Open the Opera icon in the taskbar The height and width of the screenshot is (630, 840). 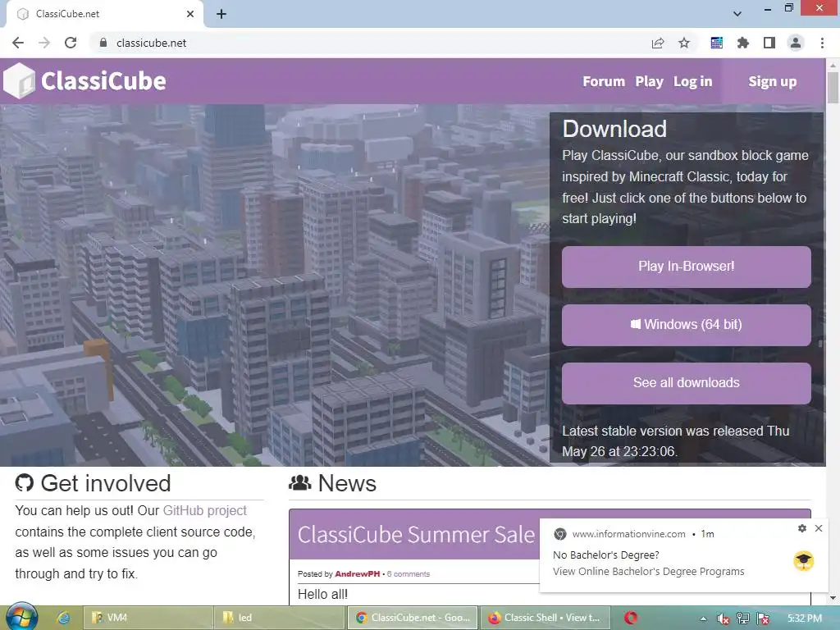[631, 618]
